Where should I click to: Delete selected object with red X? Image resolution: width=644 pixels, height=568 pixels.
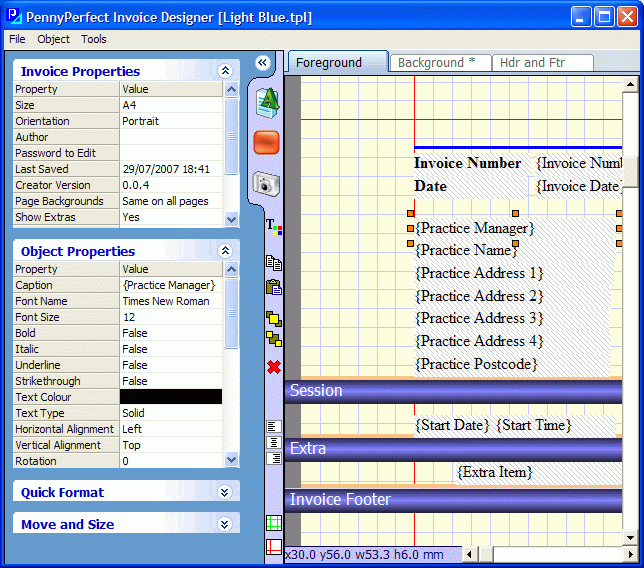click(274, 367)
